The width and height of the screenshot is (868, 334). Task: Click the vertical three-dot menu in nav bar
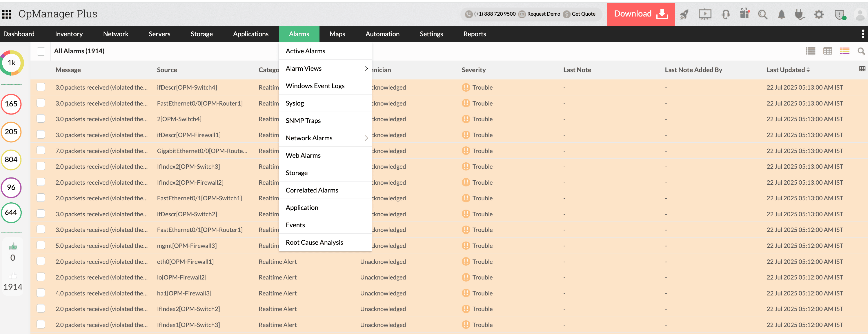862,34
